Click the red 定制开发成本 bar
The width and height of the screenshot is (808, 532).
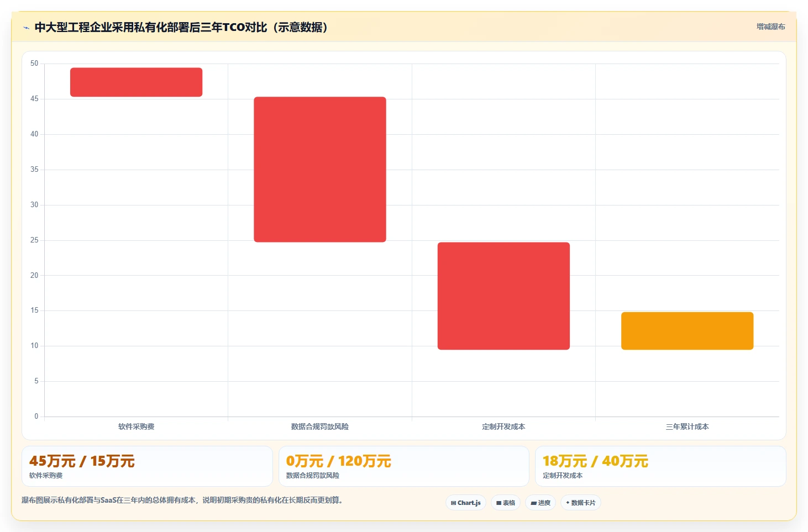[503, 296]
